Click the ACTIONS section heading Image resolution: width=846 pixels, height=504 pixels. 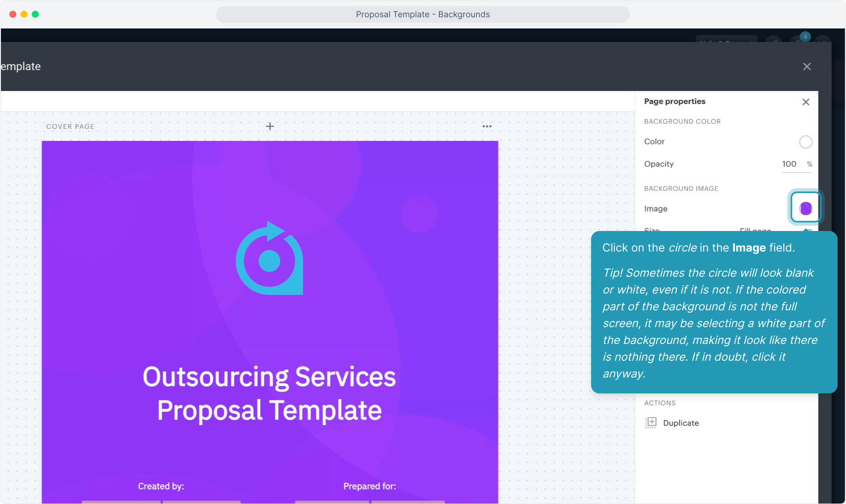660,403
